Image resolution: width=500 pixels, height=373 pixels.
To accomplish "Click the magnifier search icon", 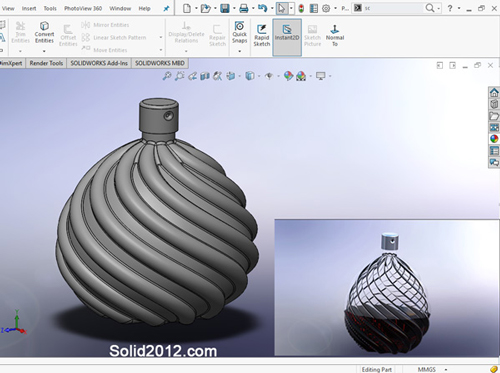I will coord(430,8).
